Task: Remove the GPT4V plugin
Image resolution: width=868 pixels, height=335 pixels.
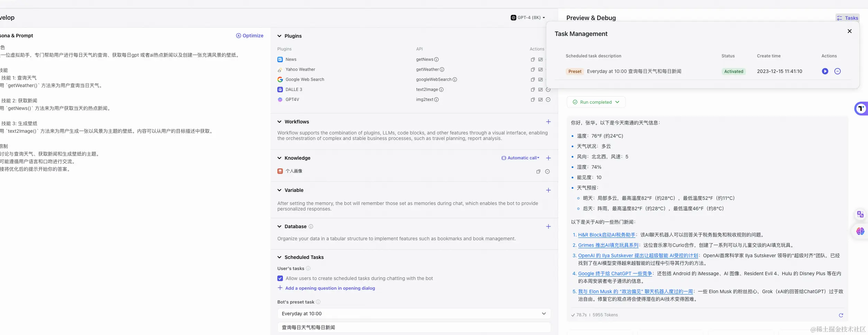Action: [548, 100]
